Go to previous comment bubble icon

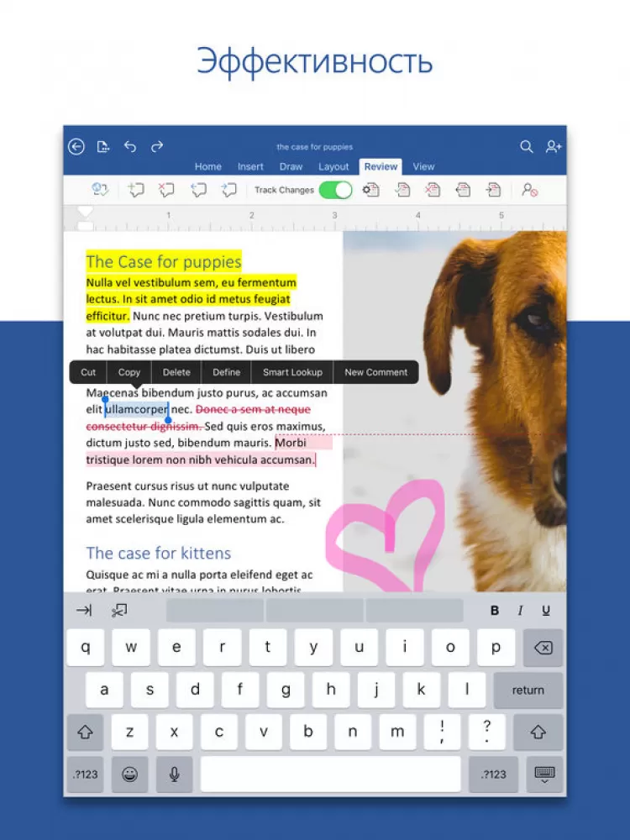coord(199,190)
